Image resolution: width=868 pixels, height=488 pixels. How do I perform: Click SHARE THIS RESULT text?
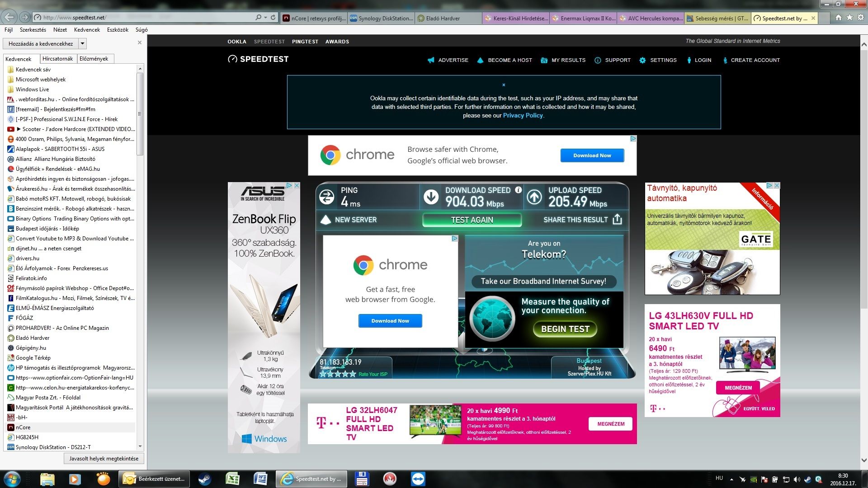point(576,220)
